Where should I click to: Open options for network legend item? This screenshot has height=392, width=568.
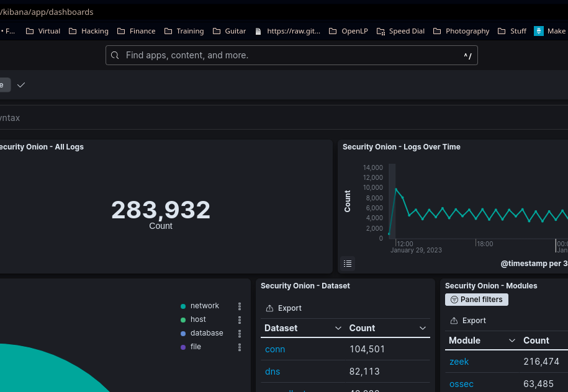240,306
